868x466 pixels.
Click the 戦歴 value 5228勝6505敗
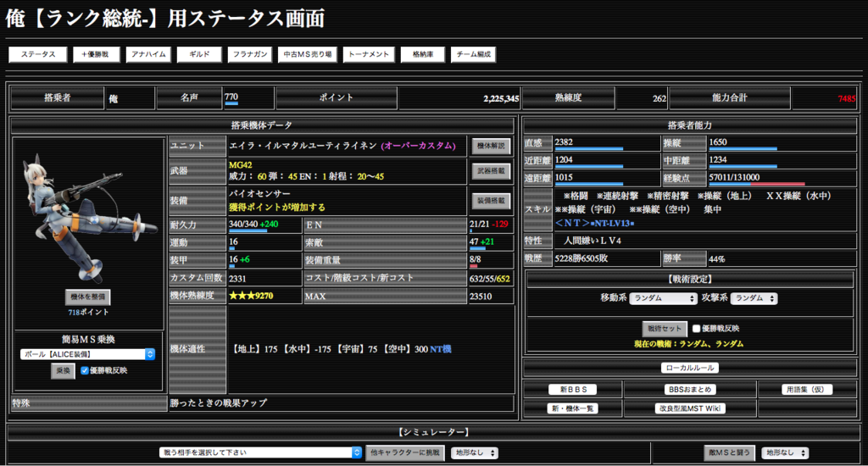(x=581, y=258)
